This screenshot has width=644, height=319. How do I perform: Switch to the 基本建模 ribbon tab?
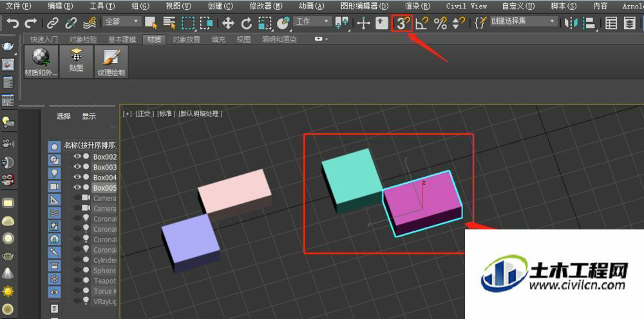pos(122,39)
